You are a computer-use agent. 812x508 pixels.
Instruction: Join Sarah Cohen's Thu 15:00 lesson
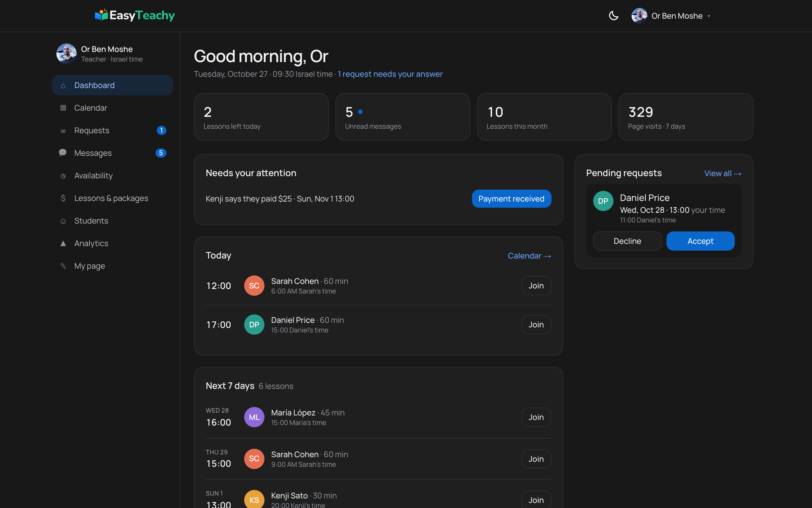(536, 459)
